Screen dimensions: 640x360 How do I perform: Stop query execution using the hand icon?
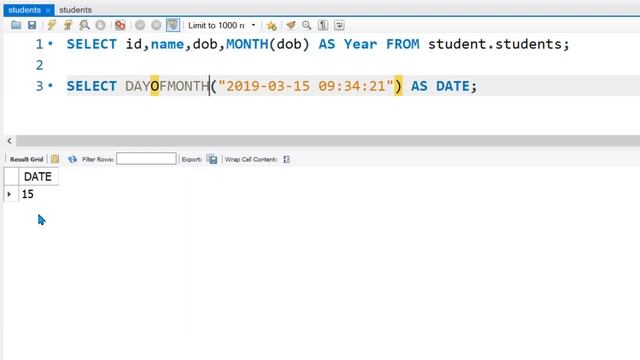[x=100, y=25]
